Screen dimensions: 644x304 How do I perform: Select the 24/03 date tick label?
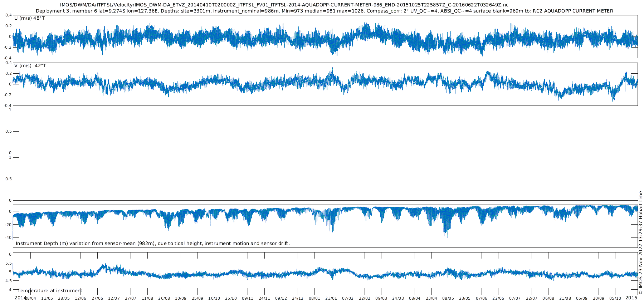pos(398,299)
